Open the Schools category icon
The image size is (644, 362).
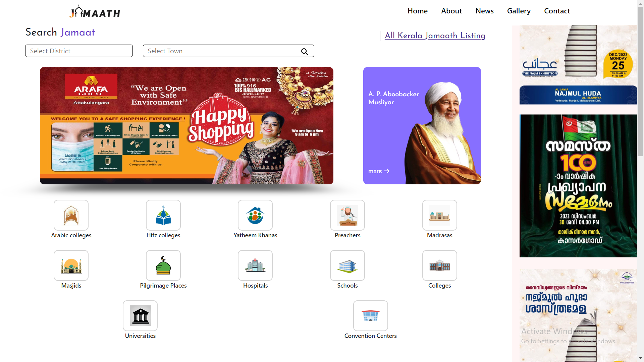point(347,265)
